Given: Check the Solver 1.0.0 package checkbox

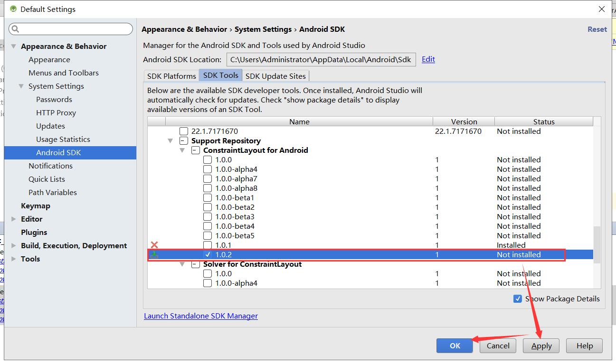Looking at the screenshot, I should click(x=208, y=273).
